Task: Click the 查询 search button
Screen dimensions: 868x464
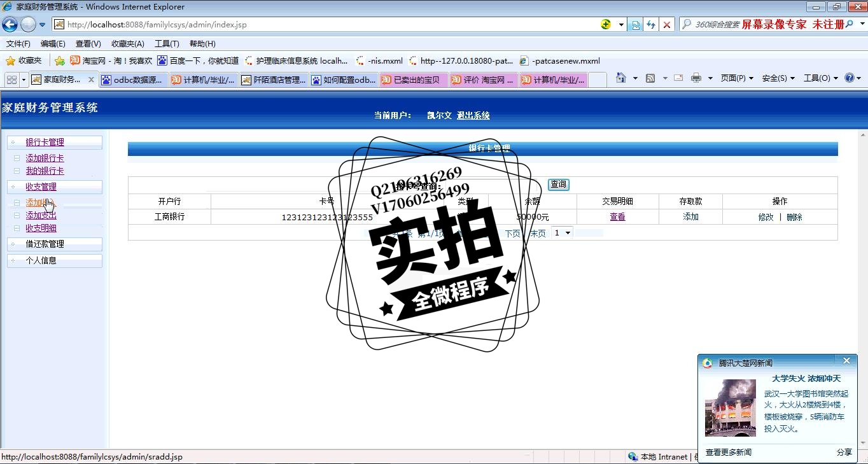Action: (x=558, y=185)
